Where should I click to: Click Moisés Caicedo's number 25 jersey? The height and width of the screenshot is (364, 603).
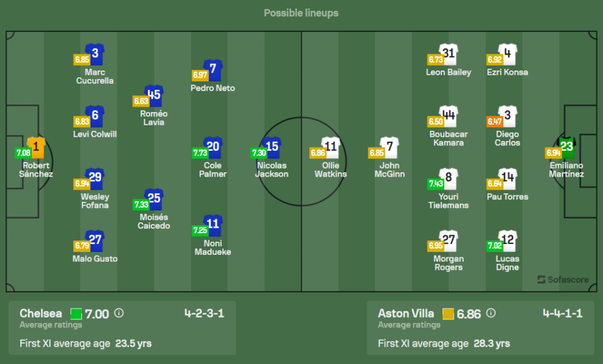click(154, 198)
